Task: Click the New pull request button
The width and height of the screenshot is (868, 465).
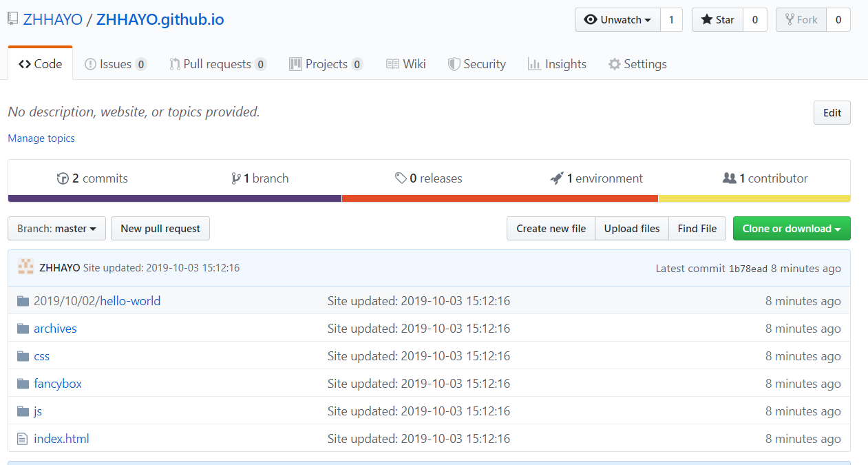Action: coord(160,229)
